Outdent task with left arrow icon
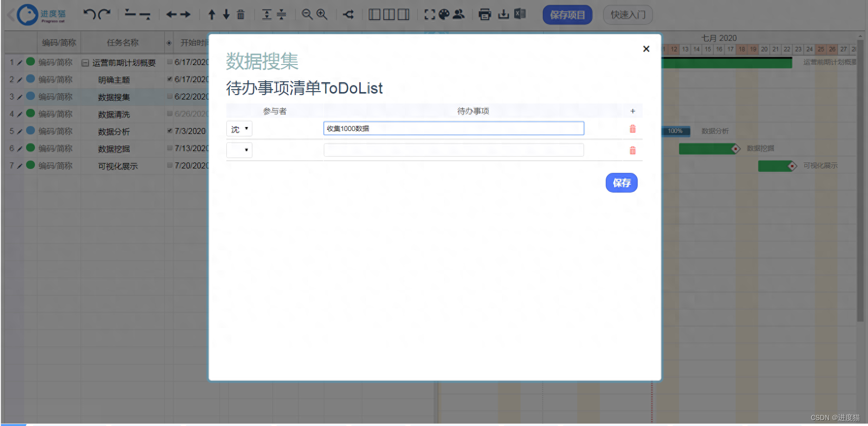 171,14
